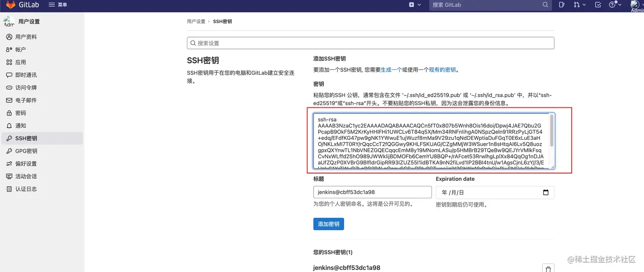Open 认证日志 page
Image resolution: width=644 pixels, height=272 pixels.
[42, 189]
